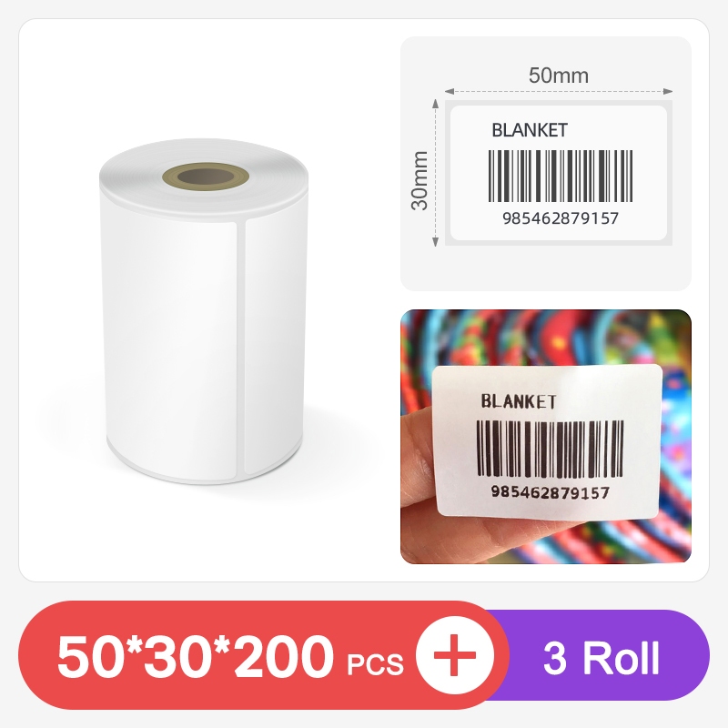Click the horizontal dimension arrow line
Viewport: 728px width, 728px height.
click(559, 92)
